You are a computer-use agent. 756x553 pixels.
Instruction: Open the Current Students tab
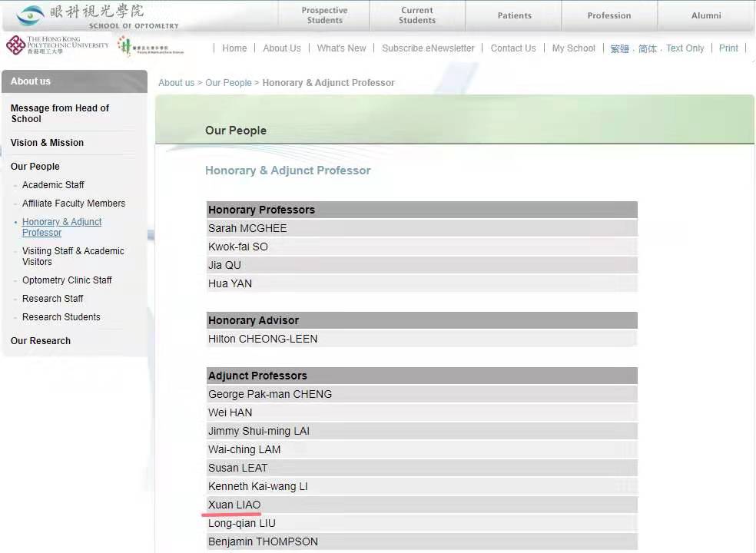point(417,15)
